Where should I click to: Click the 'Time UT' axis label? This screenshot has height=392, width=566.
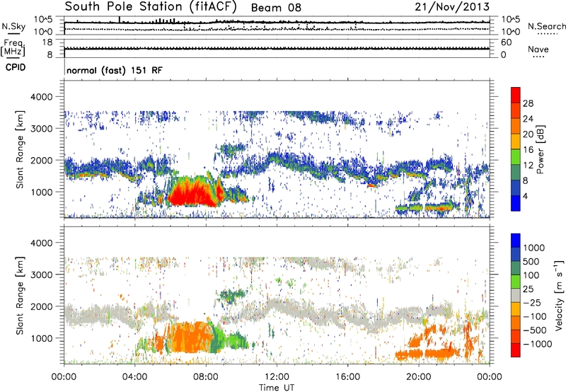(277, 388)
